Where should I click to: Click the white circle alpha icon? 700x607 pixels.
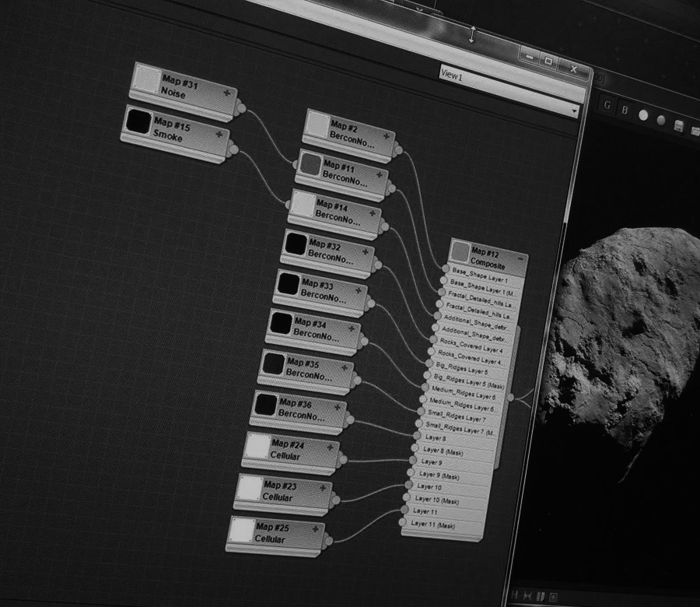click(x=643, y=115)
